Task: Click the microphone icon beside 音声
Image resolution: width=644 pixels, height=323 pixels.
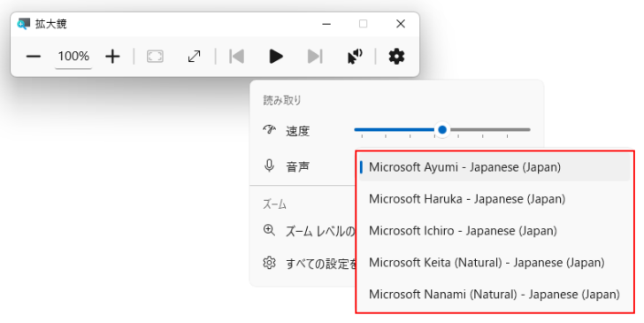Action: pyautogui.click(x=270, y=166)
